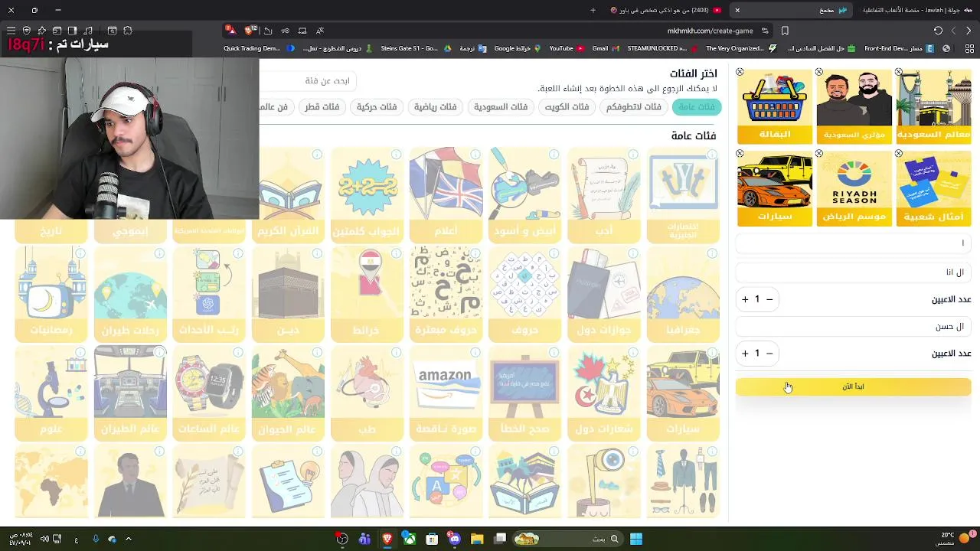Screen dimensions: 980x551
Task: Switch to the فئات لاتطوفكم tab
Action: click(x=634, y=107)
